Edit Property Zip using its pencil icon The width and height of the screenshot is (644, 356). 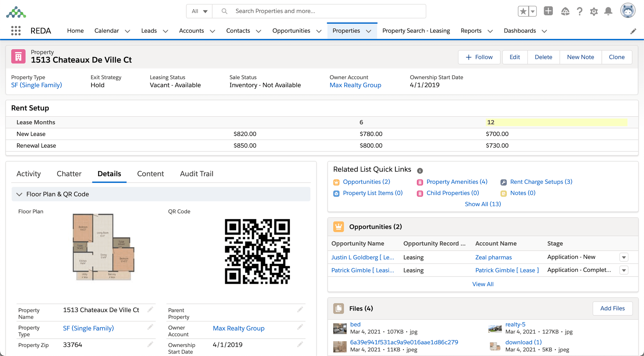point(150,344)
